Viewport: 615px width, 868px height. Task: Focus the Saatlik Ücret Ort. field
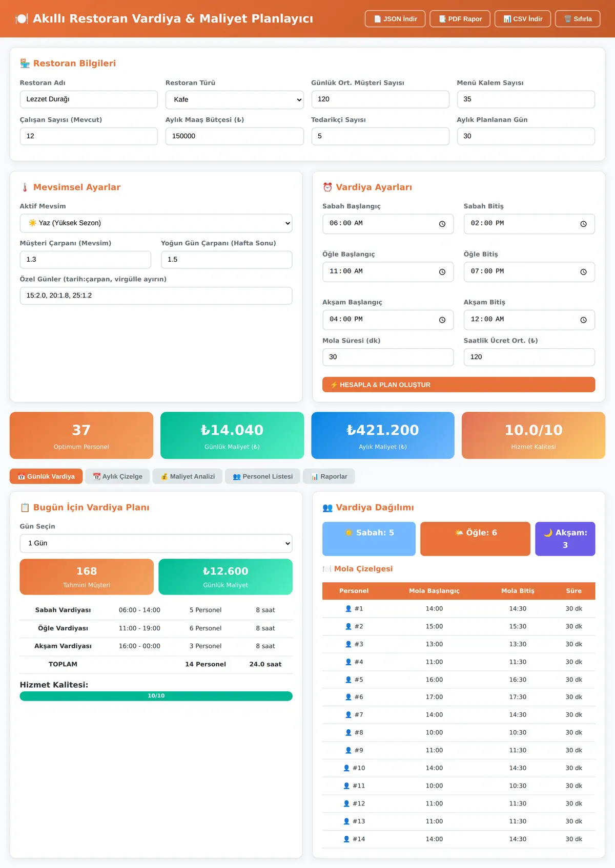click(529, 357)
